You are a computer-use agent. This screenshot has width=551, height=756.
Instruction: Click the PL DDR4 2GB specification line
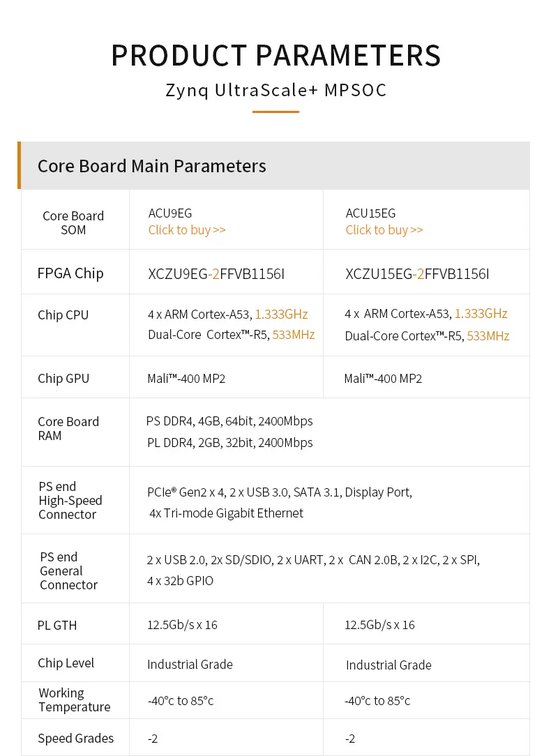pos(229,443)
